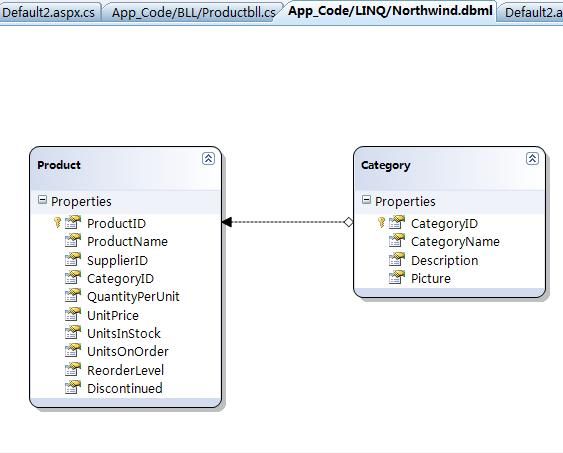563x453 pixels.
Task: Click the property icon next to Description
Action: [x=397, y=259]
